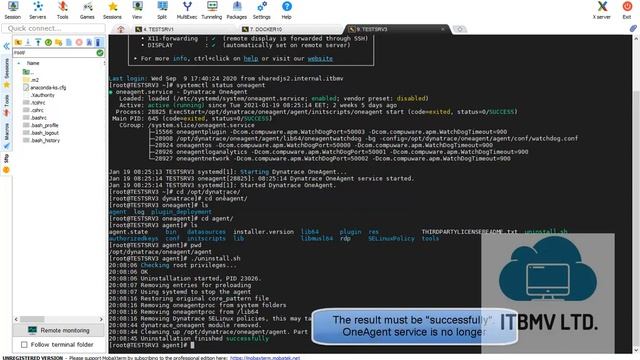Launch the MultiExec mode icon
The image size is (640, 360).
coord(187,10)
